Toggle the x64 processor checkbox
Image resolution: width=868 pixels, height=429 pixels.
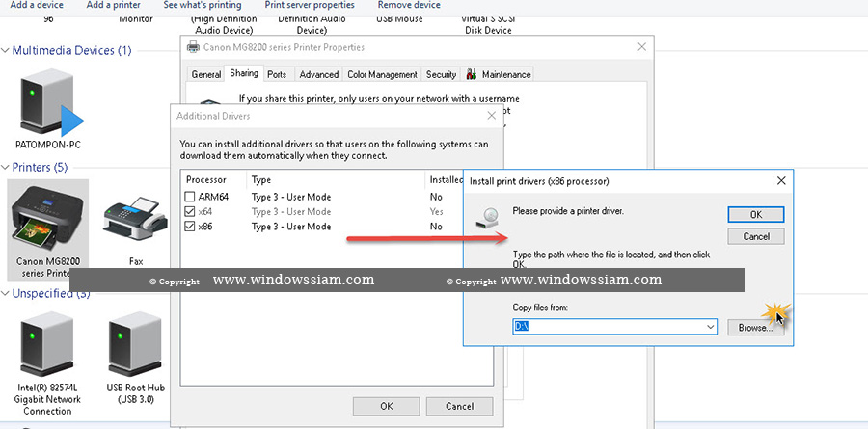click(190, 211)
